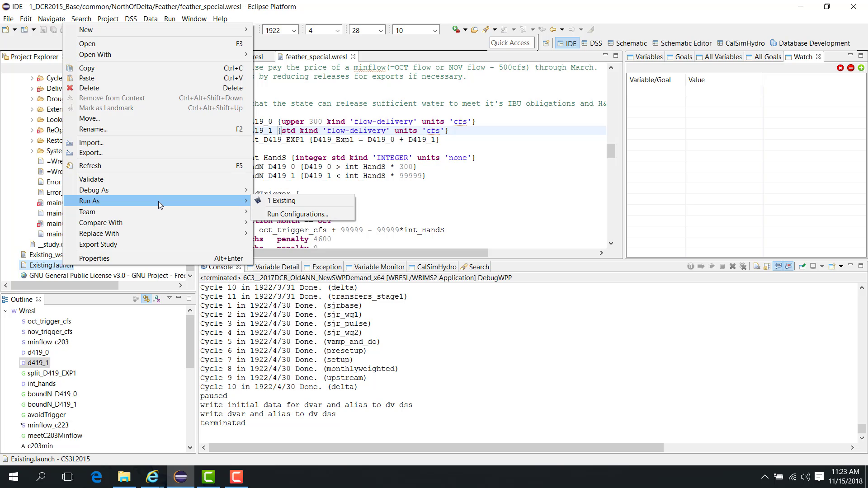Open the year 1922 dropdown
The width and height of the screenshot is (868, 488).
(x=294, y=31)
